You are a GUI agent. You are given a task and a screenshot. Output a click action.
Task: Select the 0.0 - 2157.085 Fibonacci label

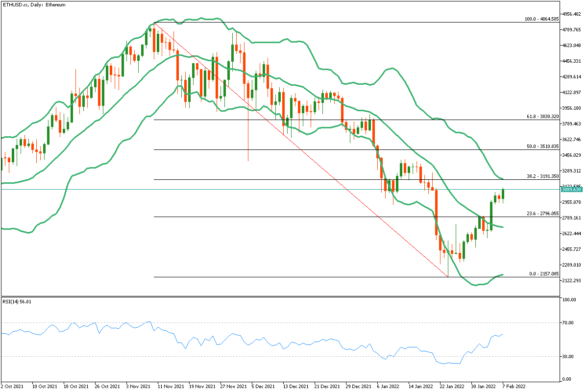[544, 273]
